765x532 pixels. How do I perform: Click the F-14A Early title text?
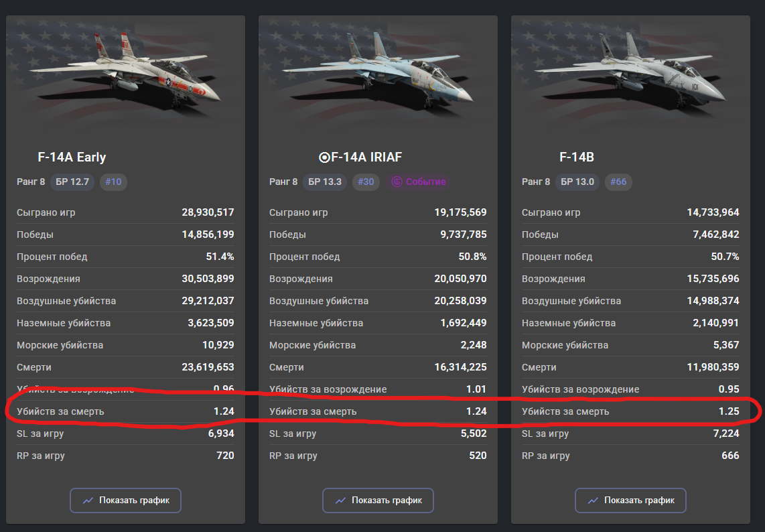(72, 157)
